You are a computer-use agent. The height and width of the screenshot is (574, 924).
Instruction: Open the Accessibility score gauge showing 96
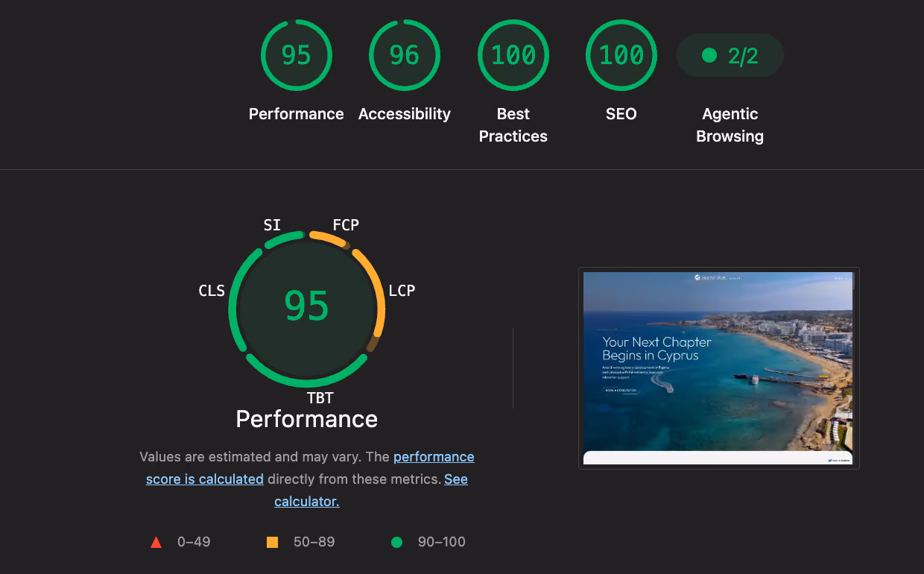(x=405, y=55)
